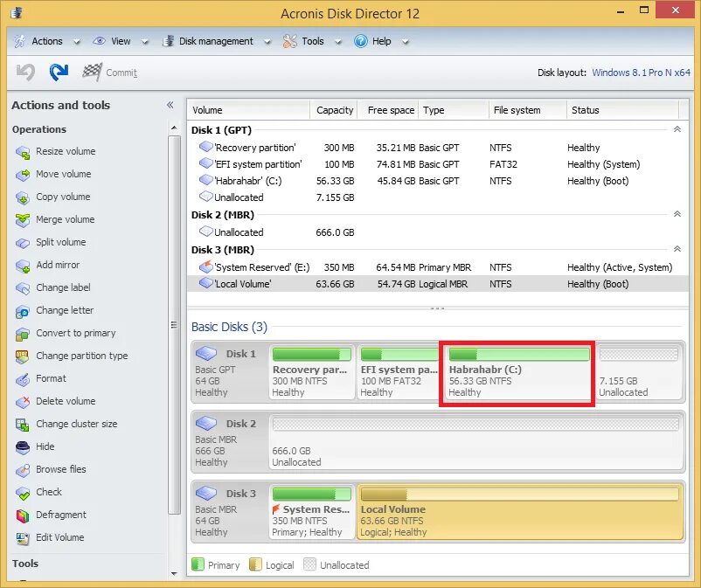
Task: Select the 'EFI system partition' row in the list
Action: pos(438,164)
